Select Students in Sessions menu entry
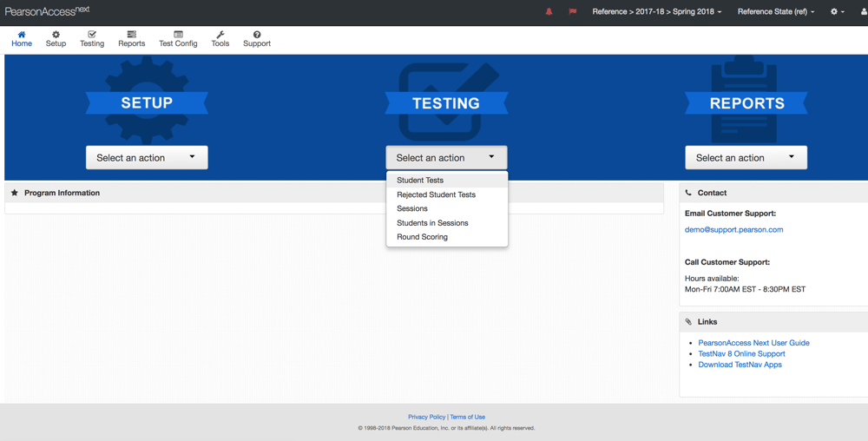The image size is (868, 441). (x=432, y=223)
